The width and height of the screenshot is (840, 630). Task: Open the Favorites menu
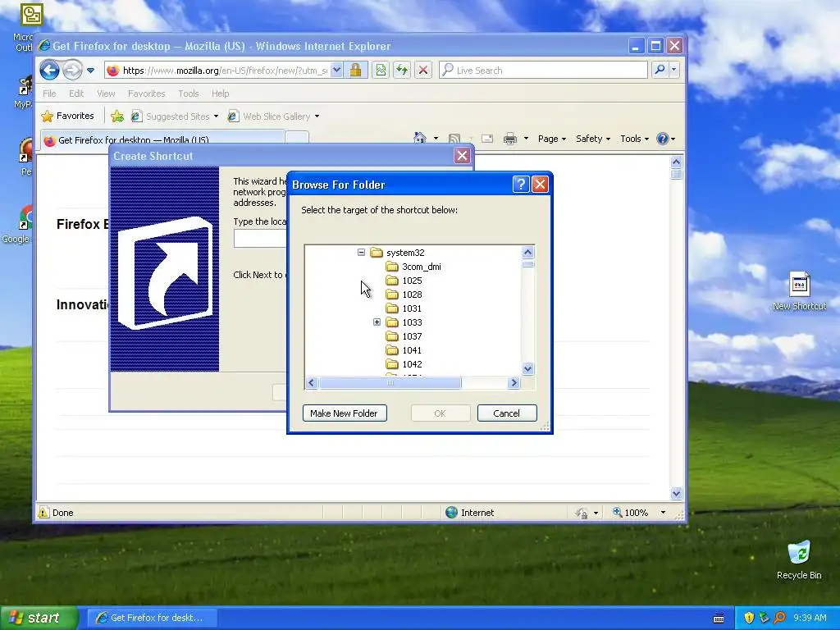pos(146,94)
